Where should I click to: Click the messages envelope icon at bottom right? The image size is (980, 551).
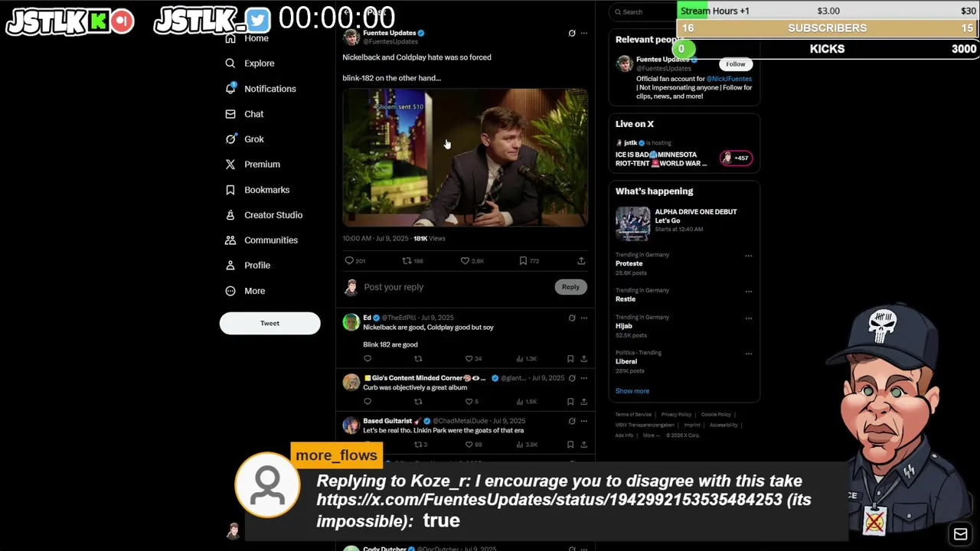960,534
